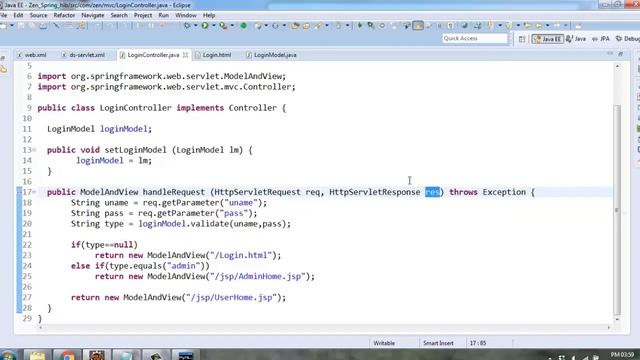Click the Run External Tools icon

tap(223, 26)
